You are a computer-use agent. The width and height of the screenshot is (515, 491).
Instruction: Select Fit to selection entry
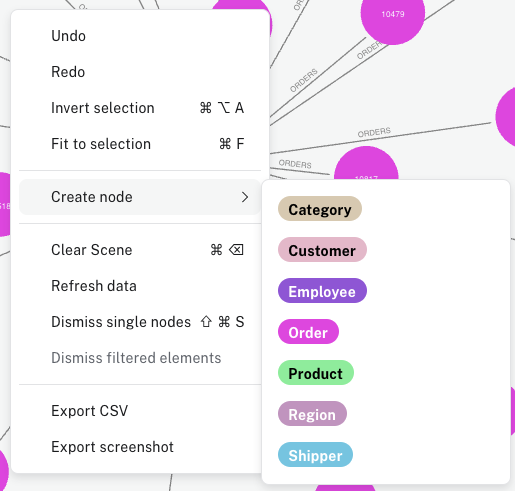[140, 144]
